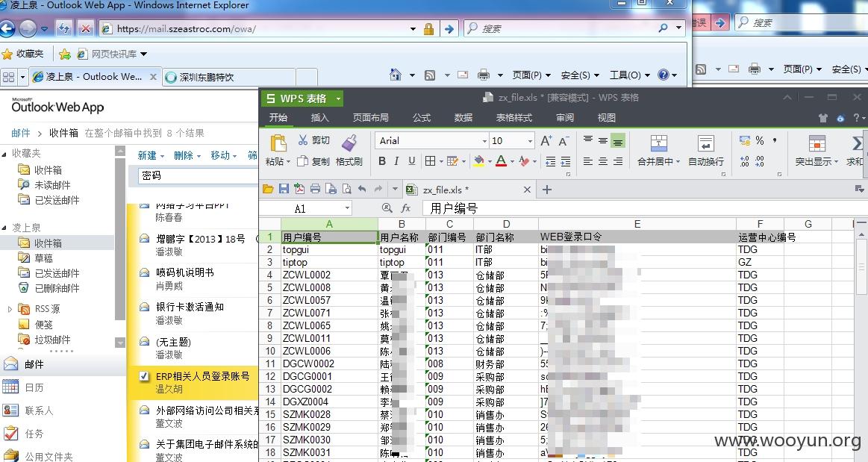Click Merge and Center (合并居中) button
This screenshot has width=868, height=462.
[658, 150]
